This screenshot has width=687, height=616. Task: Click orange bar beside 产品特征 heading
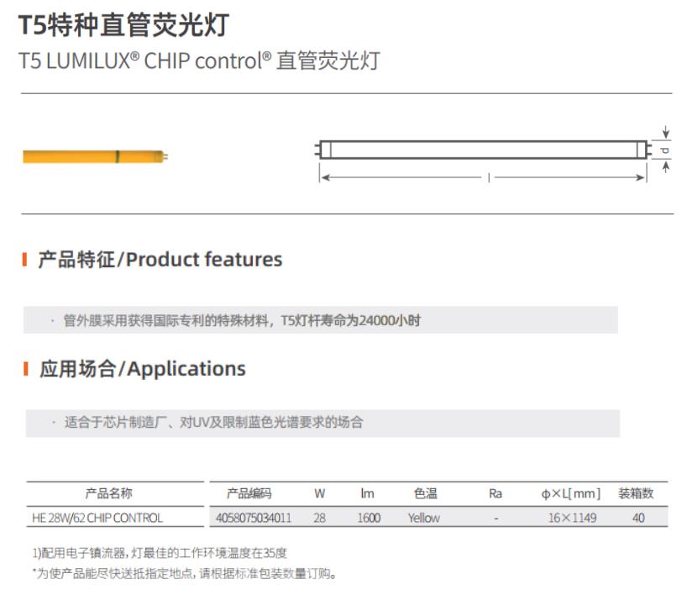click(25, 260)
